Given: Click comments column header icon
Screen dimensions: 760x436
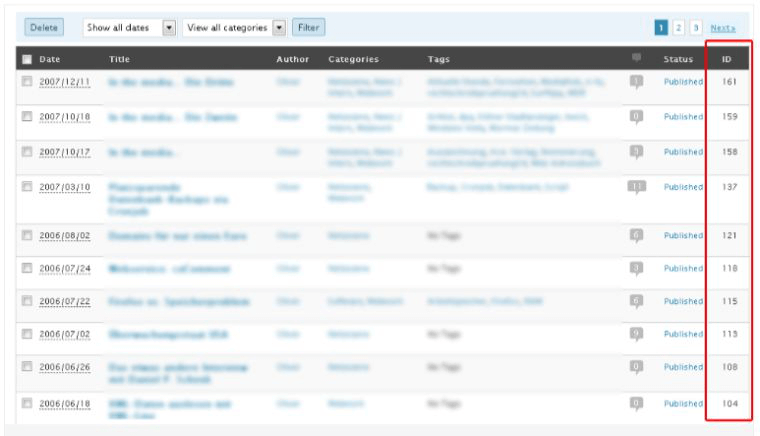Looking at the screenshot, I should click(x=636, y=59).
